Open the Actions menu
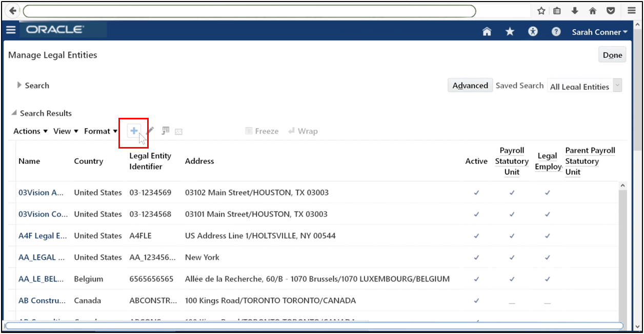Screen dimensions: 644x334 point(30,131)
